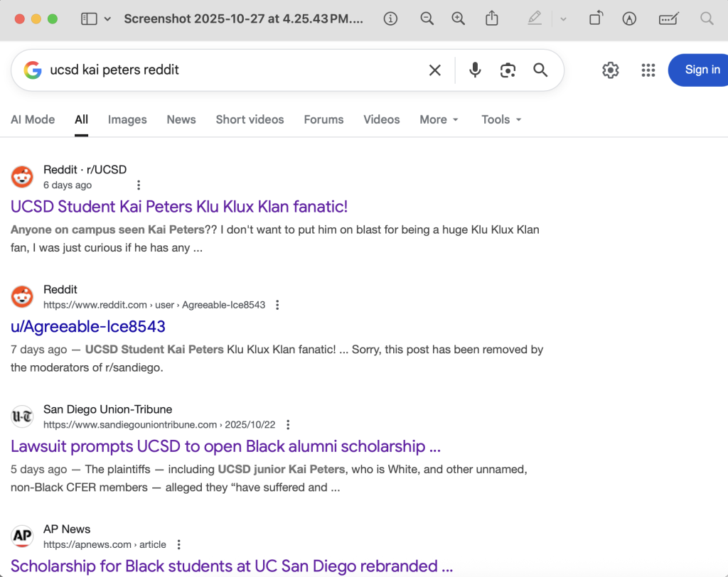Rotate the image with the rotate icon
Image resolution: width=728 pixels, height=577 pixels.
click(x=596, y=19)
